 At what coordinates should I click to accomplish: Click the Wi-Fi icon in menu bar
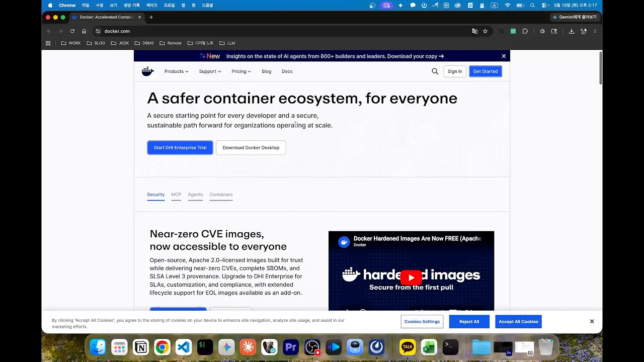click(x=508, y=5)
